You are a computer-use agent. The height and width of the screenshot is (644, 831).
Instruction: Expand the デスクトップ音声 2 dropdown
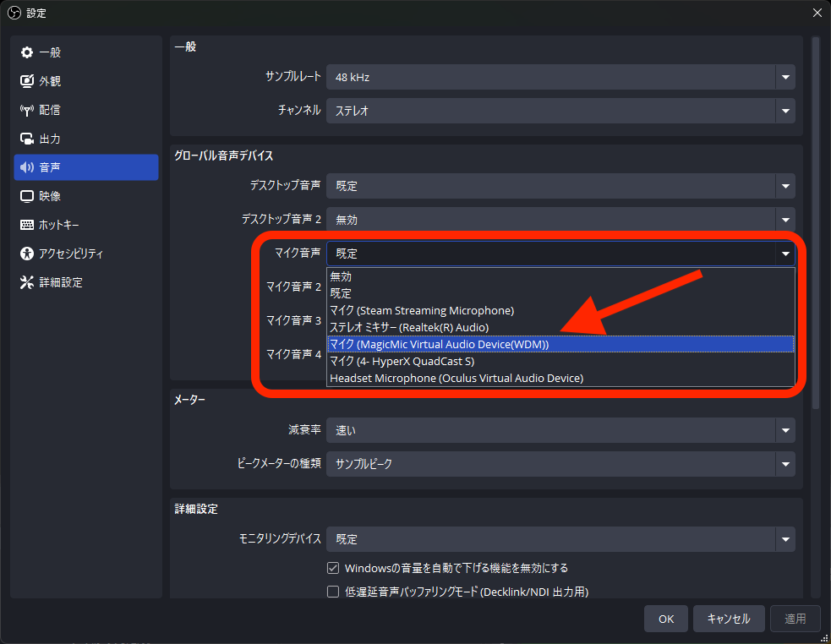[x=560, y=220]
